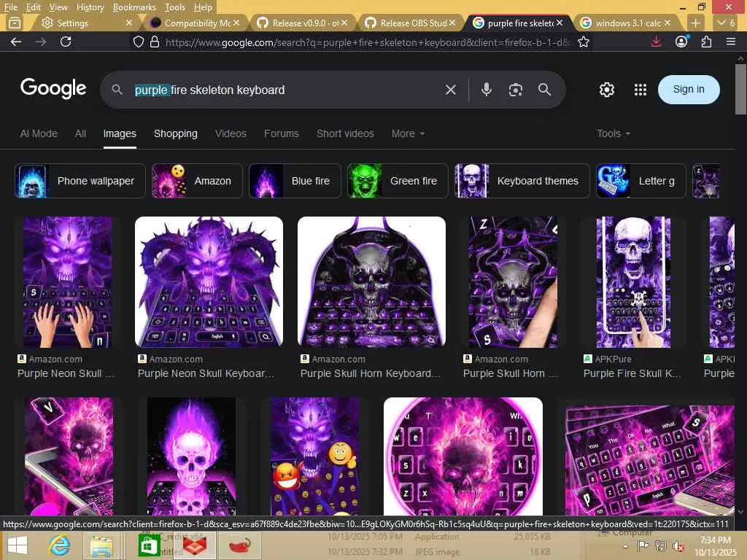Select the Short videos tab
Viewport: 747px width, 560px height.
(345, 134)
